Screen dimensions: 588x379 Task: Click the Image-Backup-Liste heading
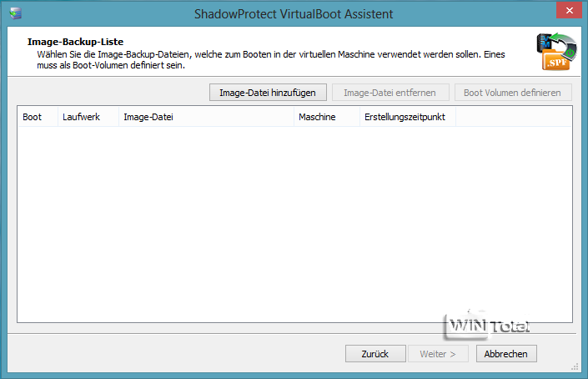pos(75,42)
